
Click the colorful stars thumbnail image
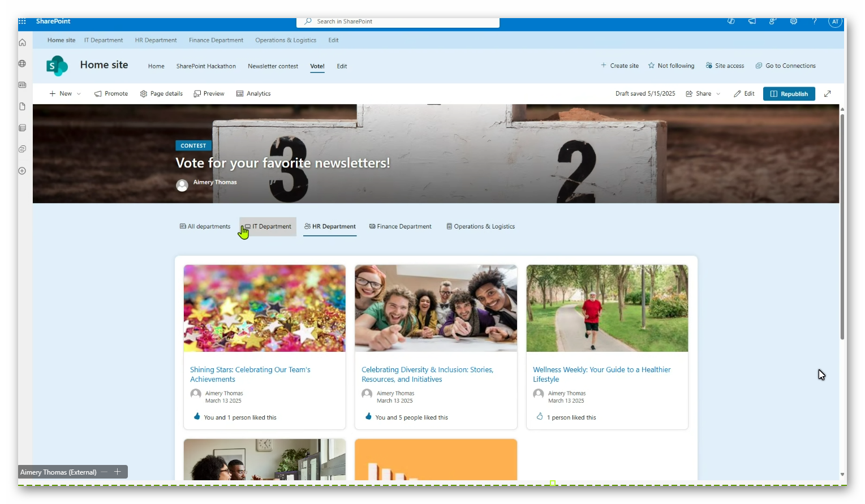[x=264, y=308]
